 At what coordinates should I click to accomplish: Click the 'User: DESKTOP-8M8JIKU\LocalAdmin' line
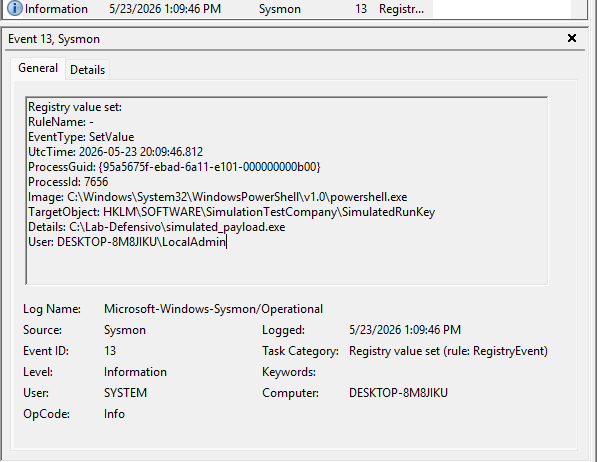[127, 242]
